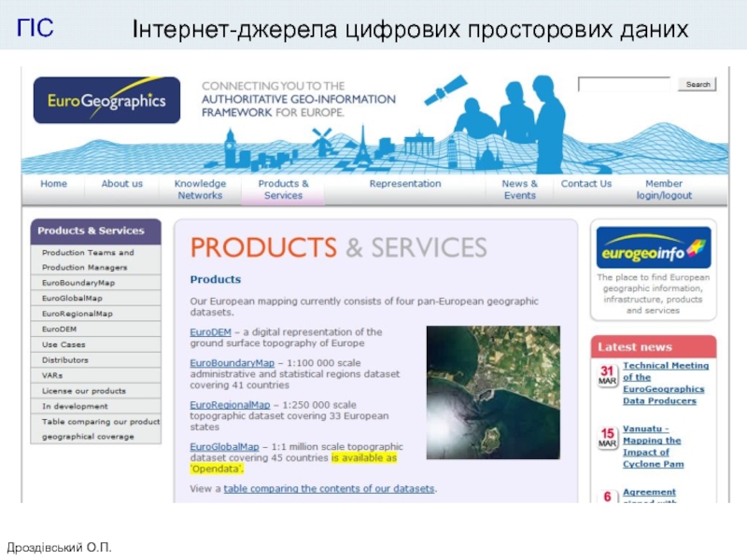Select EuroGlobalMap in the left sidebar

coord(96,298)
